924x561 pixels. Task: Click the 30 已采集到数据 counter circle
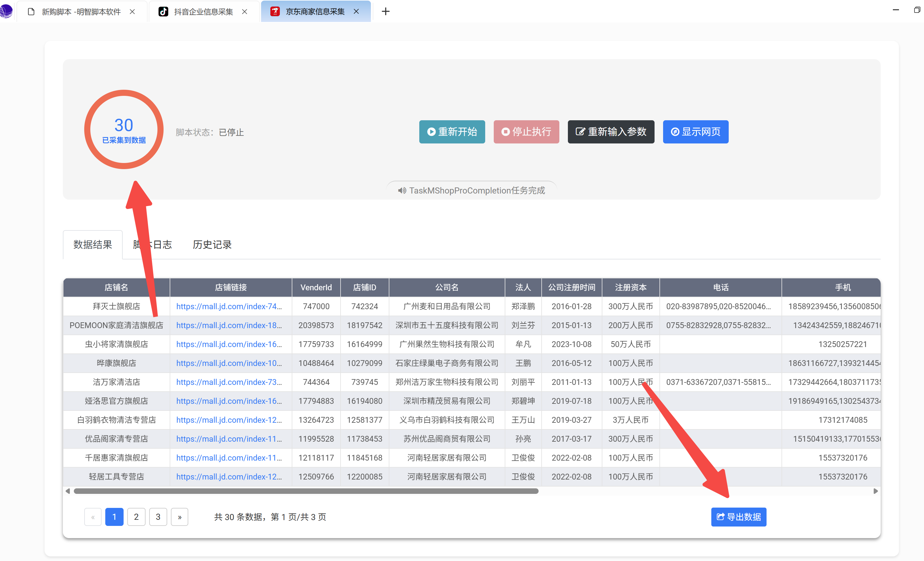(124, 129)
